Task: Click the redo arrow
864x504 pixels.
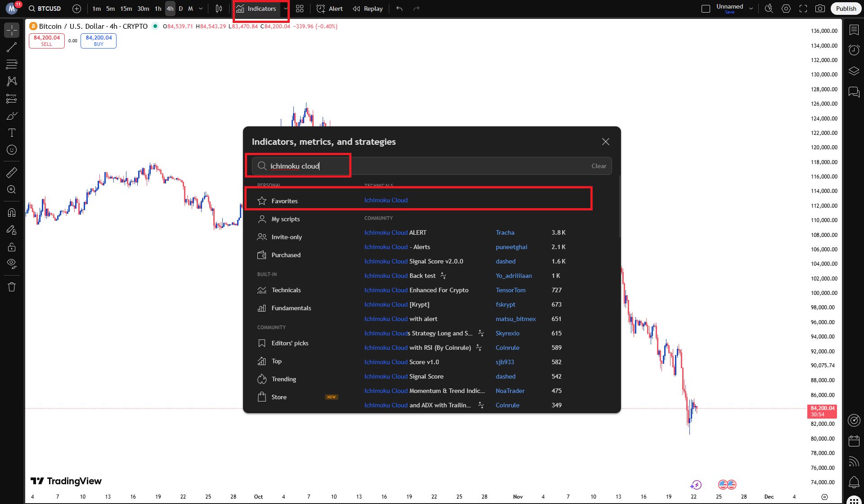Action: [416, 9]
